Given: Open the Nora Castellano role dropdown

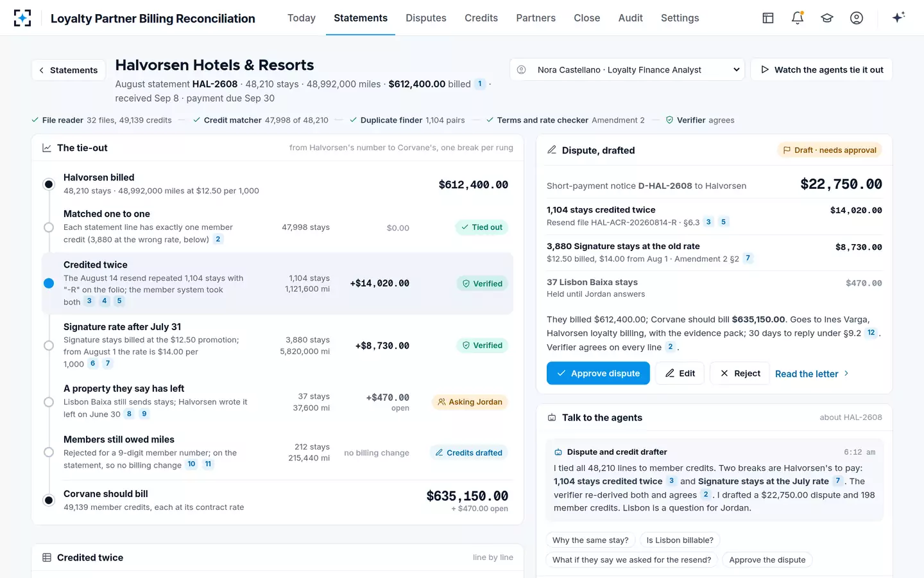Looking at the screenshot, I should [x=627, y=69].
